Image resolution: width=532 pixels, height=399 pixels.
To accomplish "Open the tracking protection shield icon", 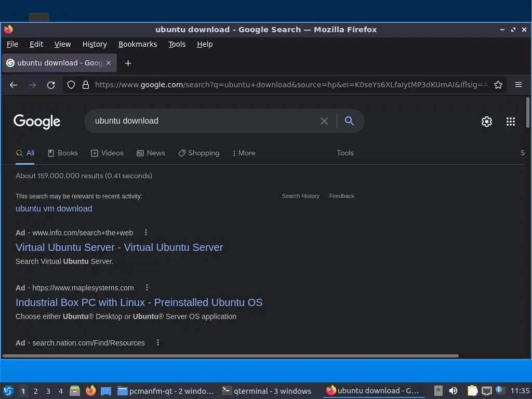I will click(x=71, y=85).
